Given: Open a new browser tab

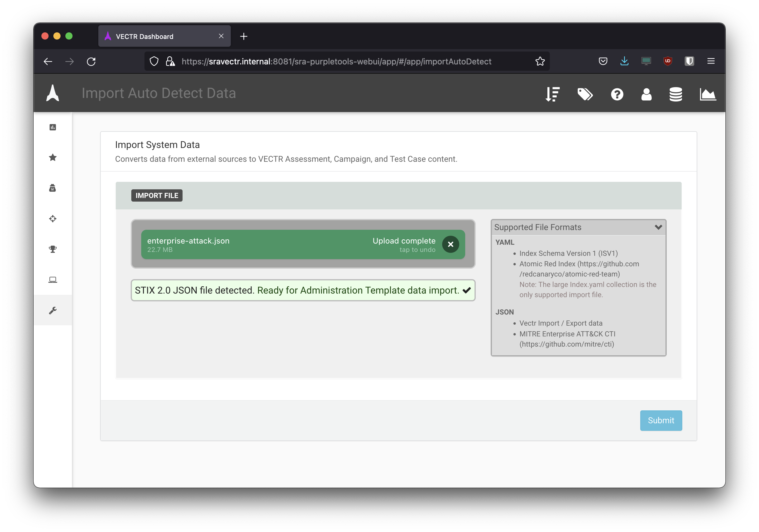Looking at the screenshot, I should coord(244,36).
